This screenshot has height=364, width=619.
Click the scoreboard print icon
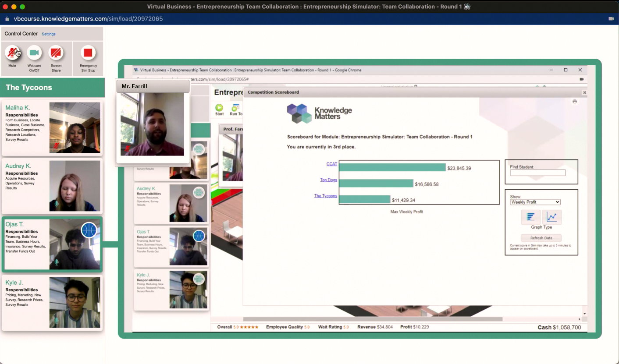pyautogui.click(x=575, y=102)
